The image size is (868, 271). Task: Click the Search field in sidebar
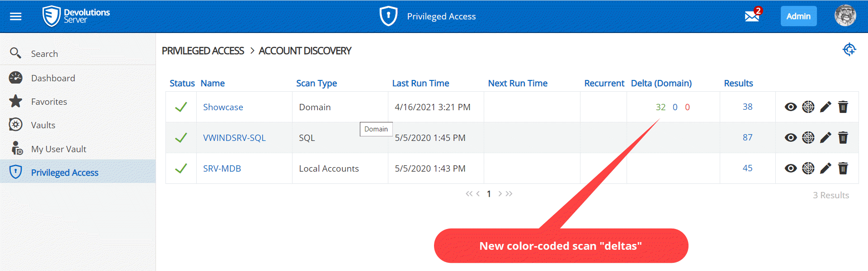[44, 54]
